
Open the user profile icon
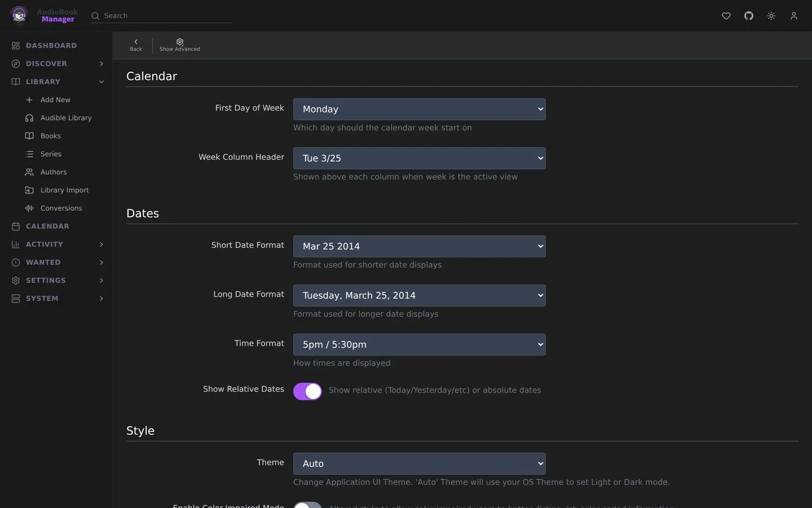click(x=794, y=16)
